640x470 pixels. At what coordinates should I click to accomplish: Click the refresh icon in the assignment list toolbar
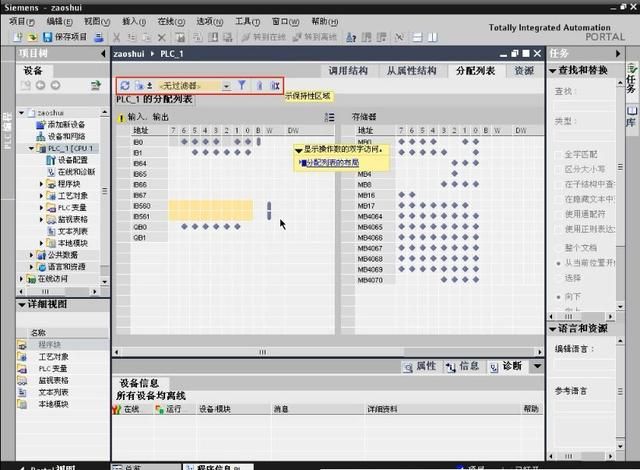coord(125,85)
